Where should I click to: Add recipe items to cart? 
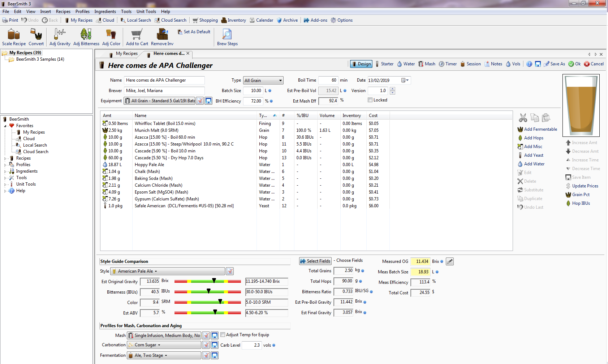[137, 36]
